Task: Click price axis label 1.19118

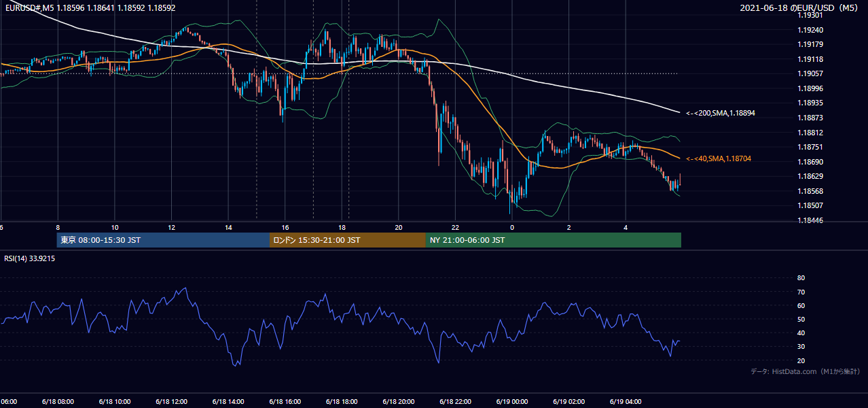Action: 810,59
